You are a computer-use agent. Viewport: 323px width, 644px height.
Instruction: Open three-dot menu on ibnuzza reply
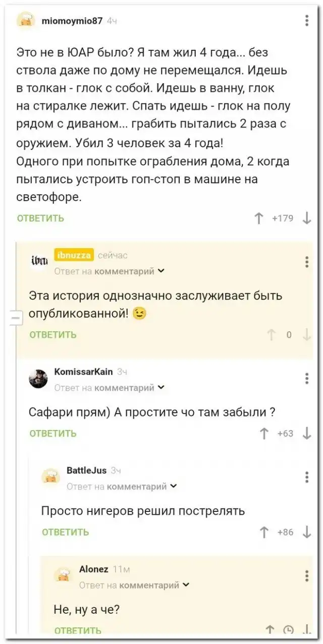point(307,262)
